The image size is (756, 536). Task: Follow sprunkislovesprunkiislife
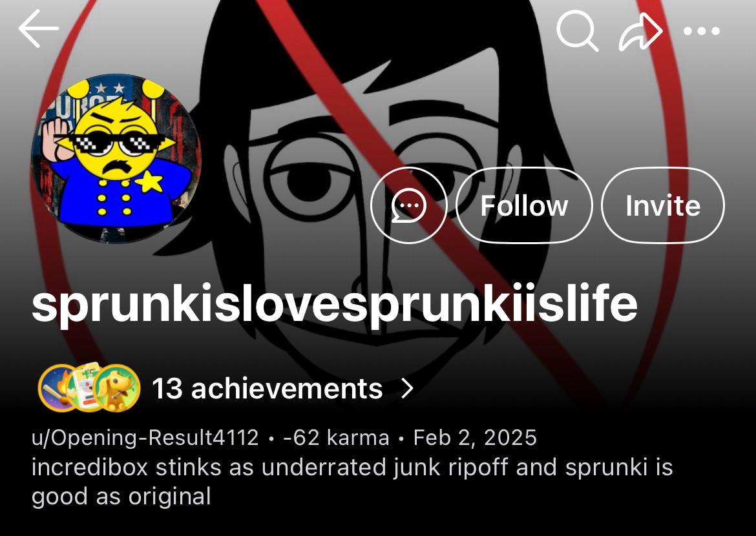click(x=524, y=205)
